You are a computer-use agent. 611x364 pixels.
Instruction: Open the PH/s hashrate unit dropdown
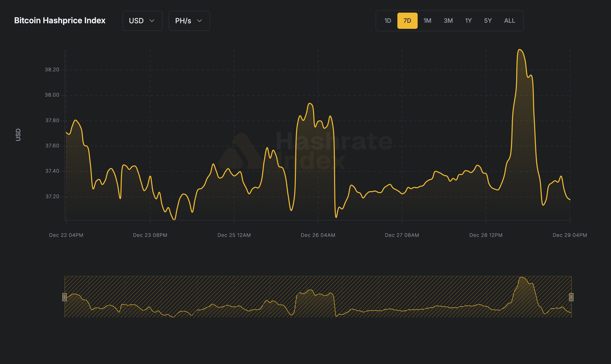click(x=189, y=20)
